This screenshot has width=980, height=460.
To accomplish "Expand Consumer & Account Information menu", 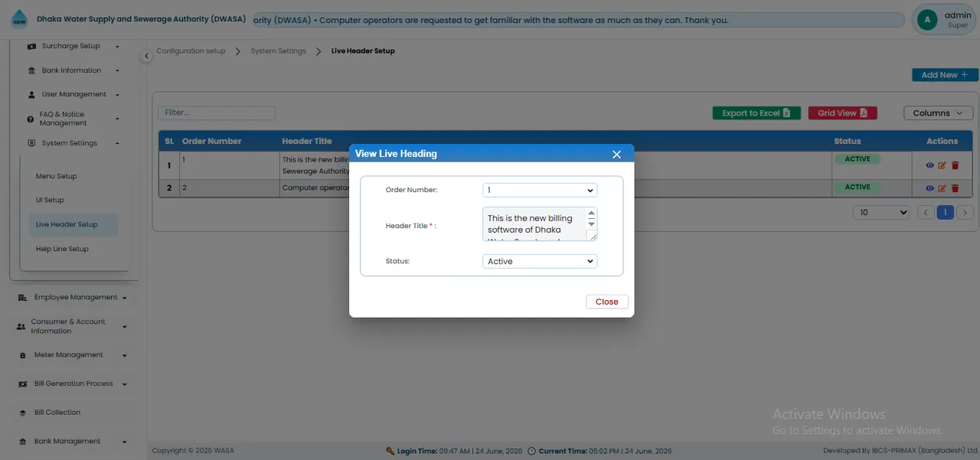I will (x=73, y=326).
